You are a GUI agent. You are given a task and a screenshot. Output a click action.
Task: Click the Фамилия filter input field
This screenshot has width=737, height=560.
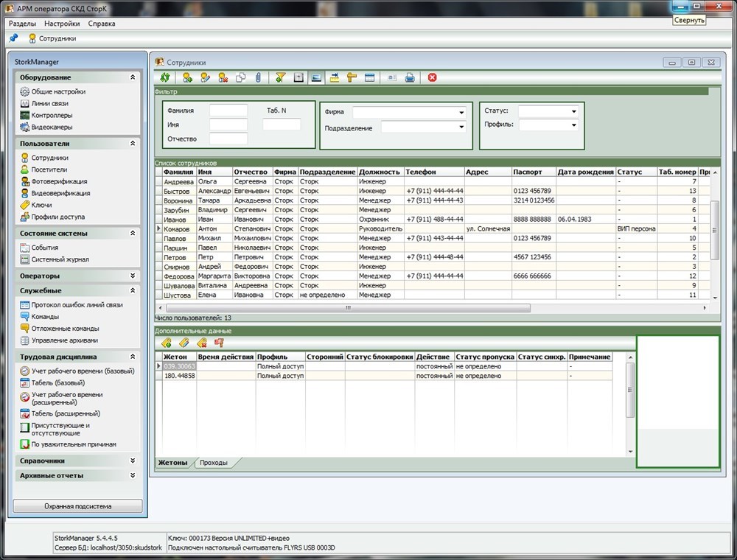click(x=228, y=111)
